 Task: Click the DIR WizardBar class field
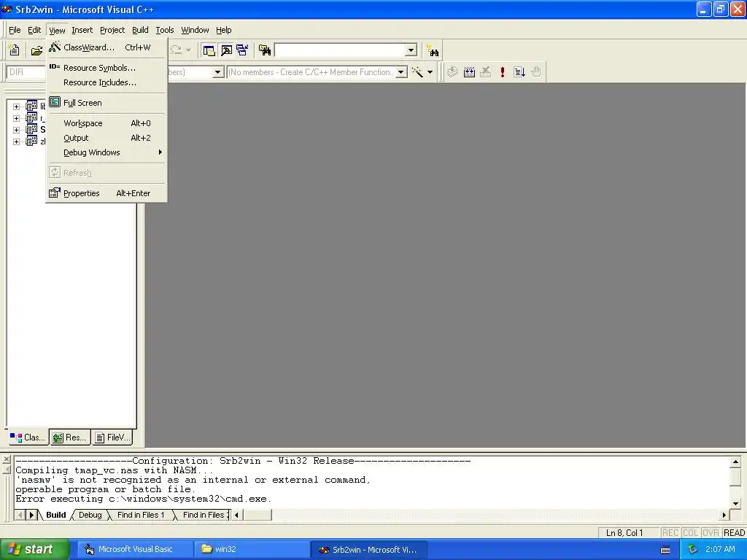click(26, 72)
